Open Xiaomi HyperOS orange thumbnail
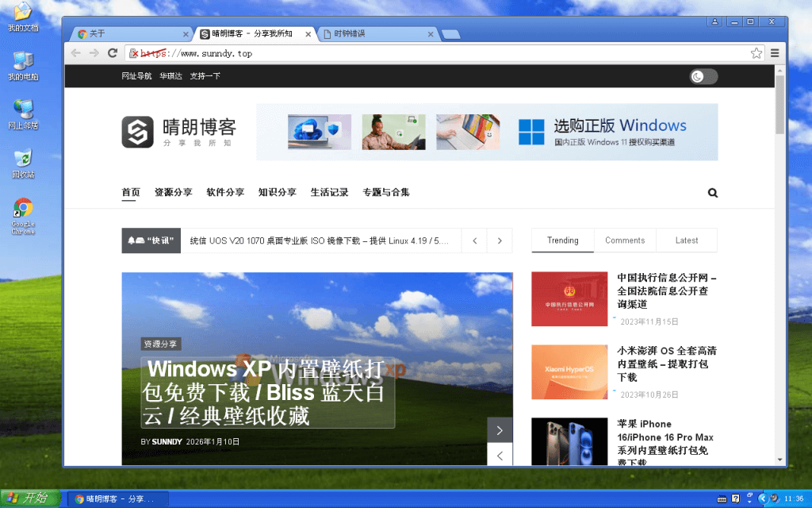Viewport: 812px width, 508px height. [569, 371]
